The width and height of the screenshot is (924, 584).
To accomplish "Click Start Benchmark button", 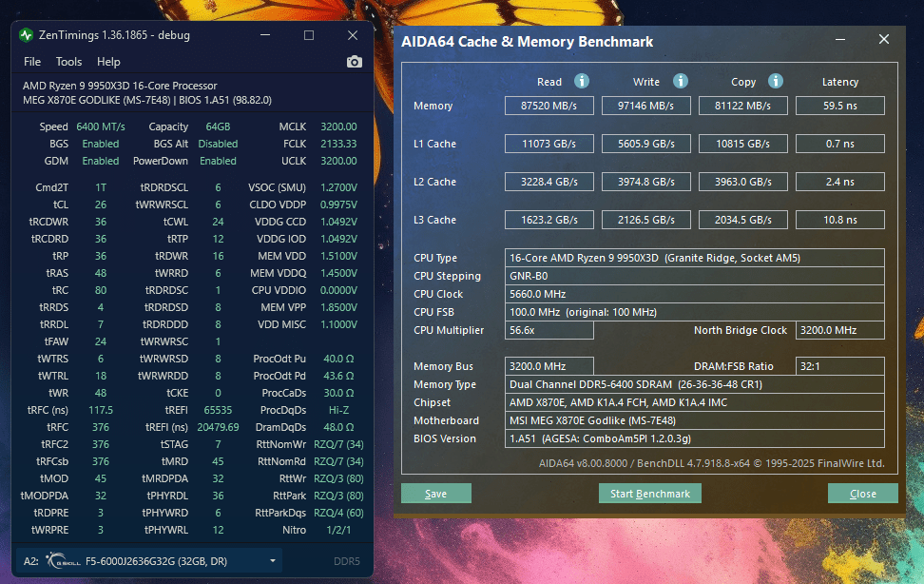I will coord(650,493).
